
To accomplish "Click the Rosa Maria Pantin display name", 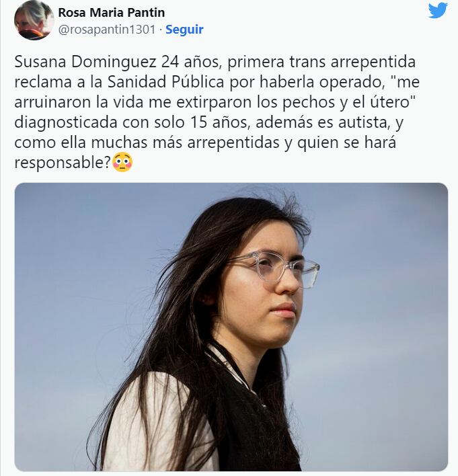I will point(112,13).
